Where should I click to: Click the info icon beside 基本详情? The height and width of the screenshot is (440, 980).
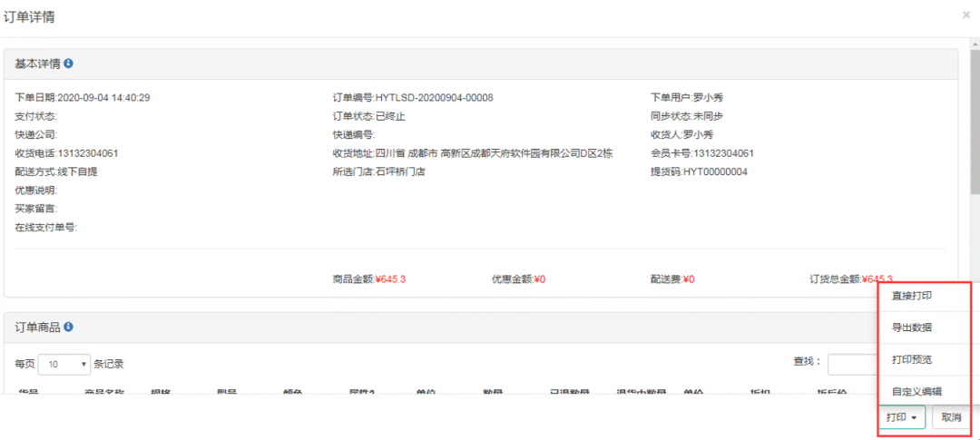69,64
